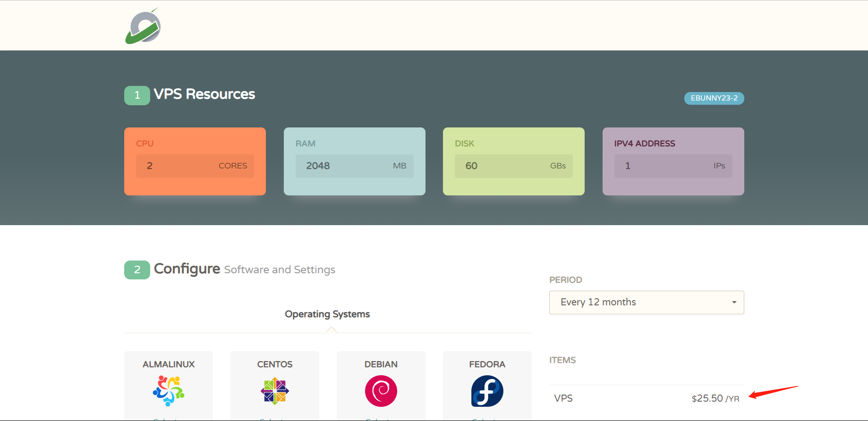Click the site logo in the header

tap(143, 27)
